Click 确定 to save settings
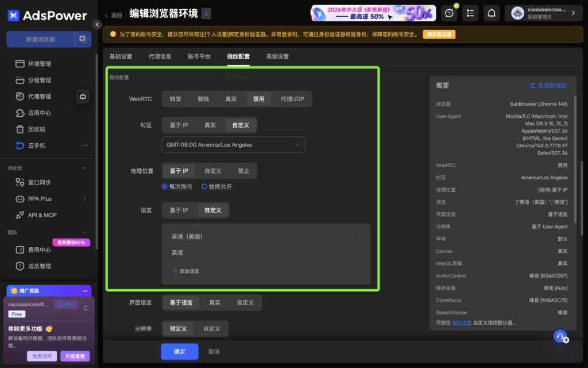Screen dimensions: 588x368 (180, 352)
